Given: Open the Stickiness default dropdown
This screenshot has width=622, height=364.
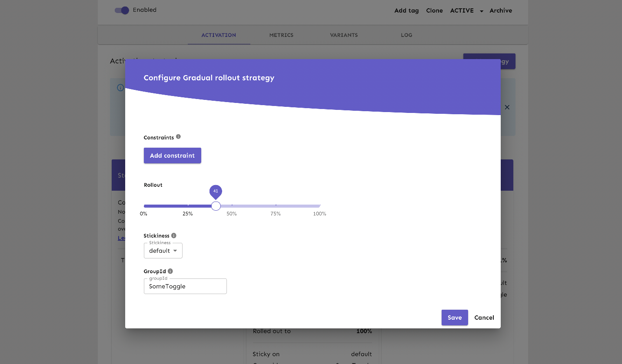Looking at the screenshot, I should pos(163,251).
